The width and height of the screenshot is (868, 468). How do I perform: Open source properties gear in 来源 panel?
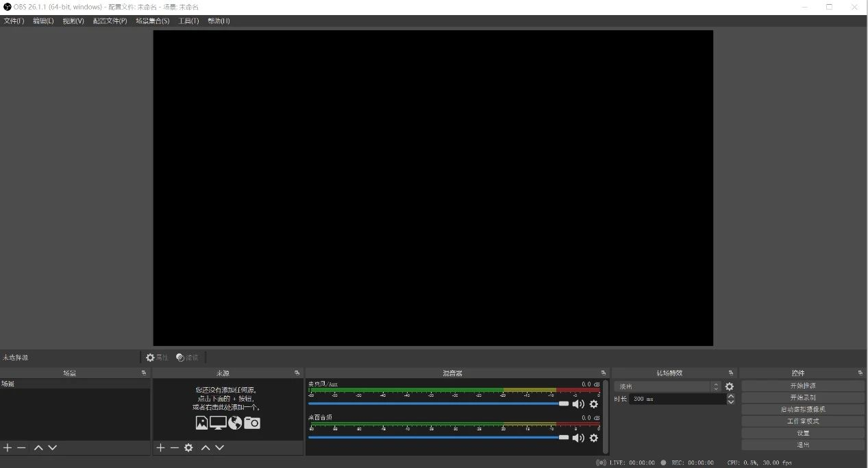(188, 447)
